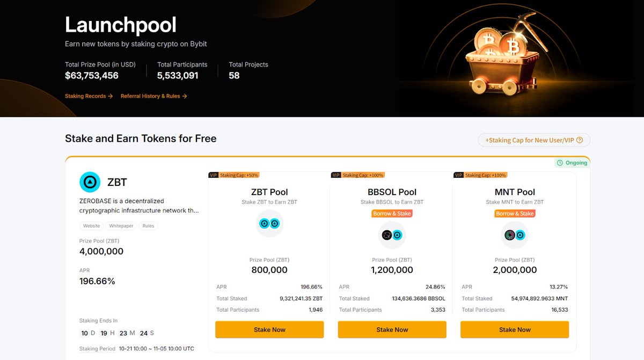Click Borrow & Stake badge in BBSOL Pool

[392, 213]
